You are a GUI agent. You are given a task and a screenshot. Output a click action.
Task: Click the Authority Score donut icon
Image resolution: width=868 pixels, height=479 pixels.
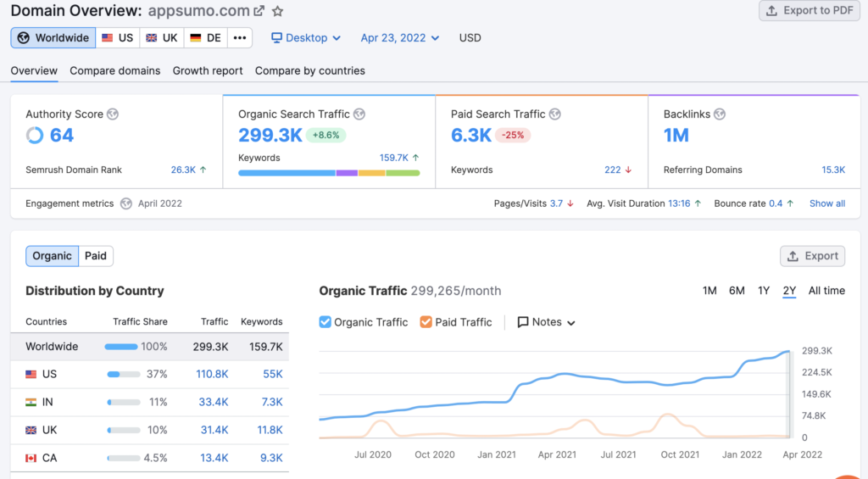click(x=34, y=135)
